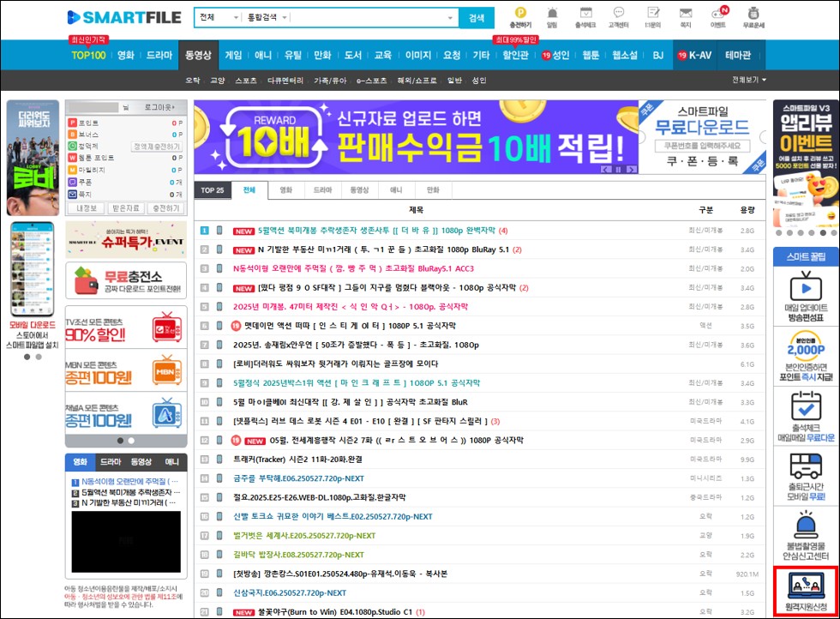Click 충전하기 button in the account panel

166,208
